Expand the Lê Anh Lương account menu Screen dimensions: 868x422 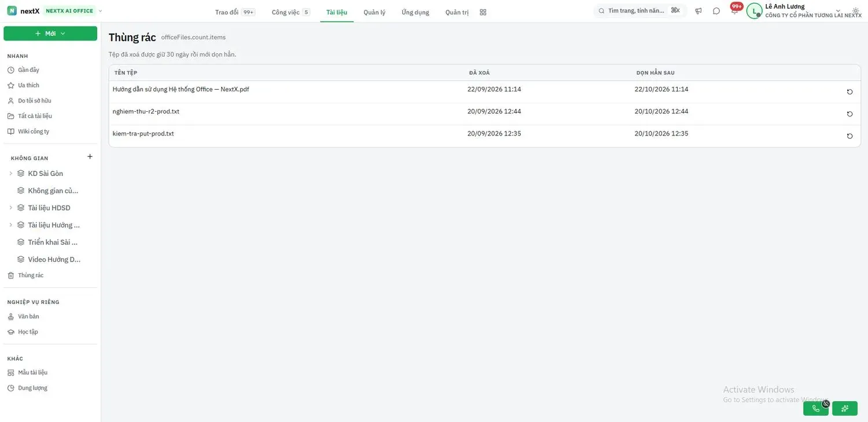(838, 11)
